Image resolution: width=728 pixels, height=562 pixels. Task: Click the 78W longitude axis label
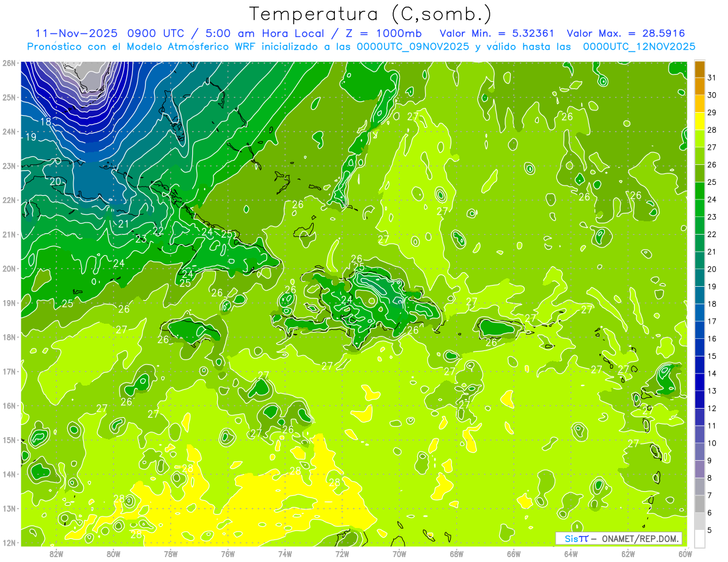tap(170, 554)
